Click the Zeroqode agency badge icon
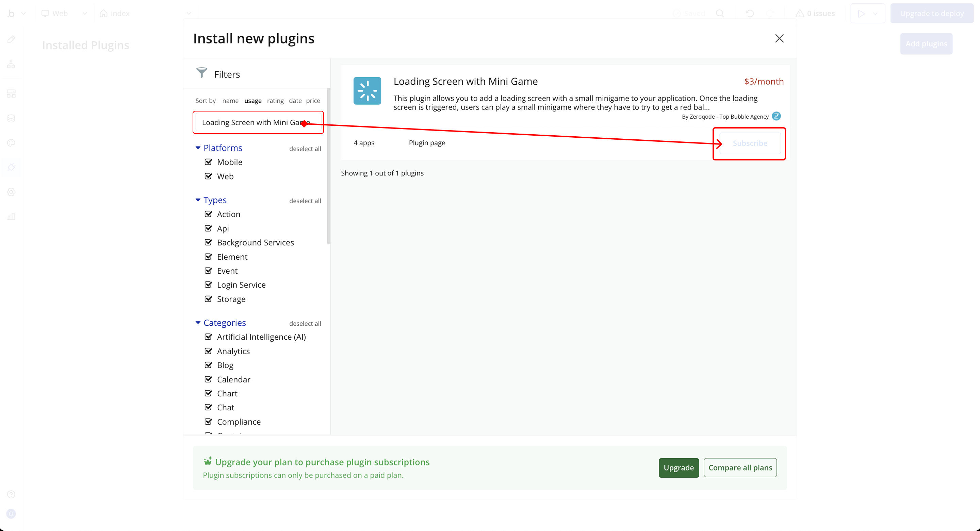This screenshot has width=980, height=531. click(x=776, y=116)
